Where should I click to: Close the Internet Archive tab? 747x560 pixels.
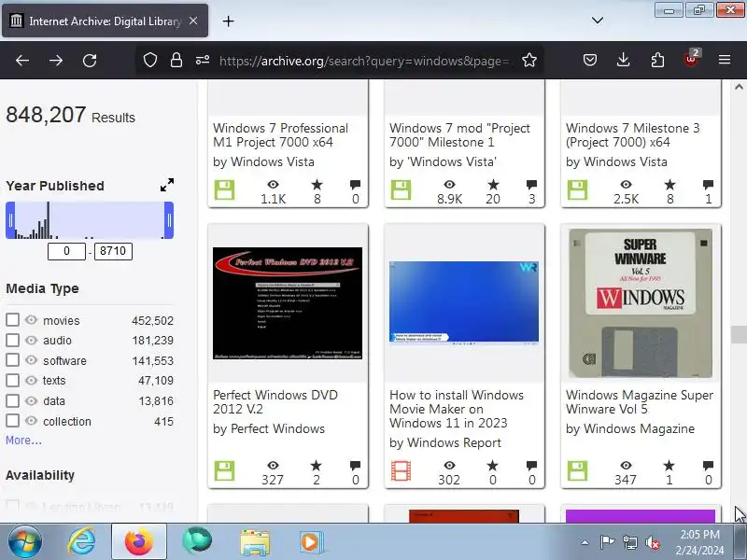[x=193, y=21]
